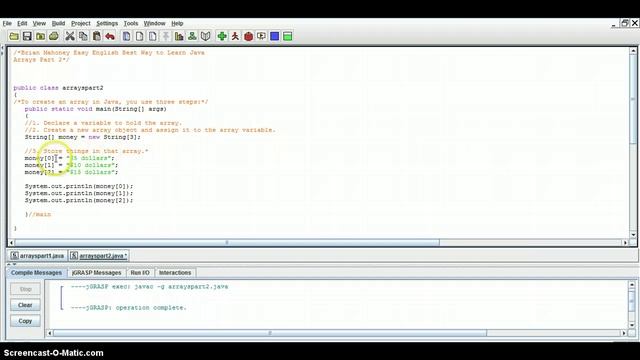Click the comment "Arrays Part 2"
Viewport: 640px width, 360px height.
point(41,60)
